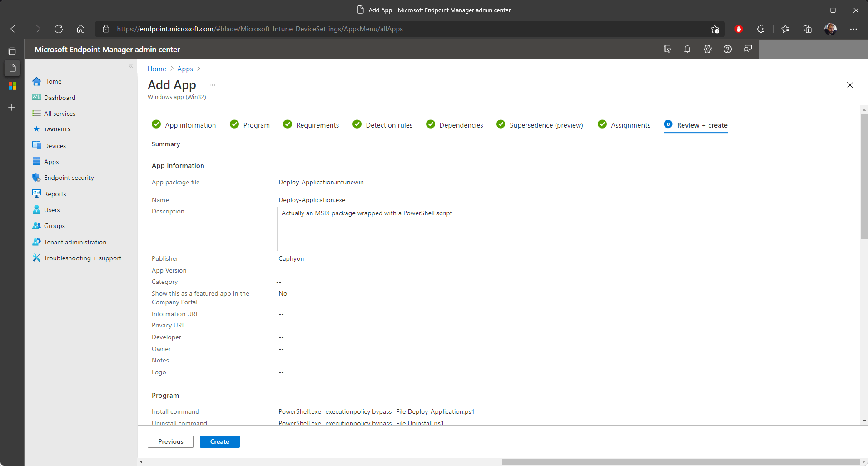The image size is (868, 466).
Task: Open the notifications bell
Action: (687, 49)
